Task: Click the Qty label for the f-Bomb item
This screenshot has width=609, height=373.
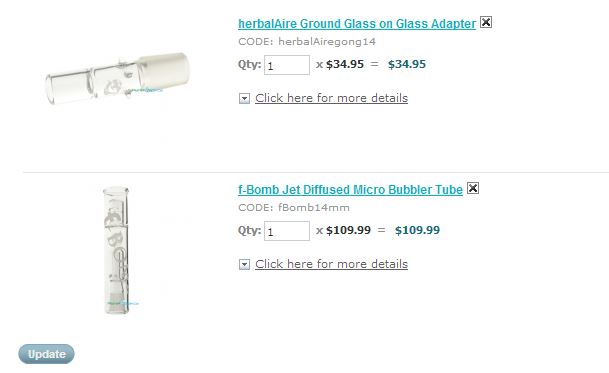Action: (249, 230)
